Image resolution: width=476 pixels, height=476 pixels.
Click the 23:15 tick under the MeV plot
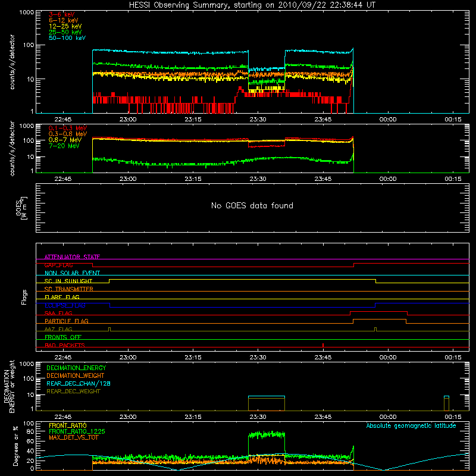(x=193, y=179)
